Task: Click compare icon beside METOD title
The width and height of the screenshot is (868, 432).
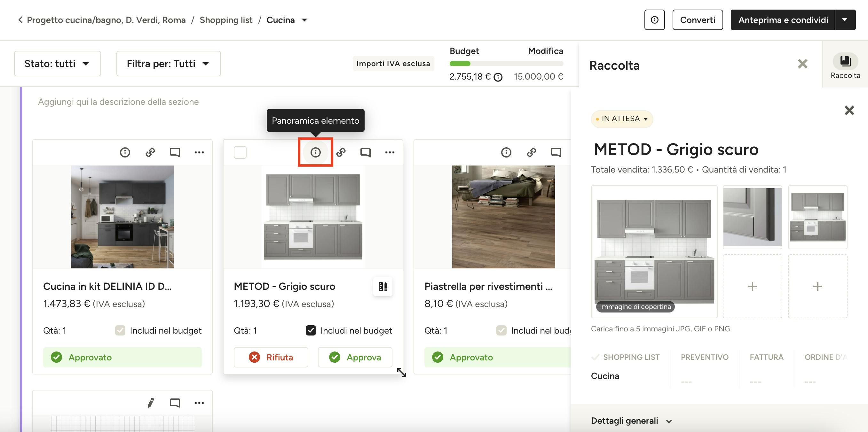Action: tap(383, 287)
